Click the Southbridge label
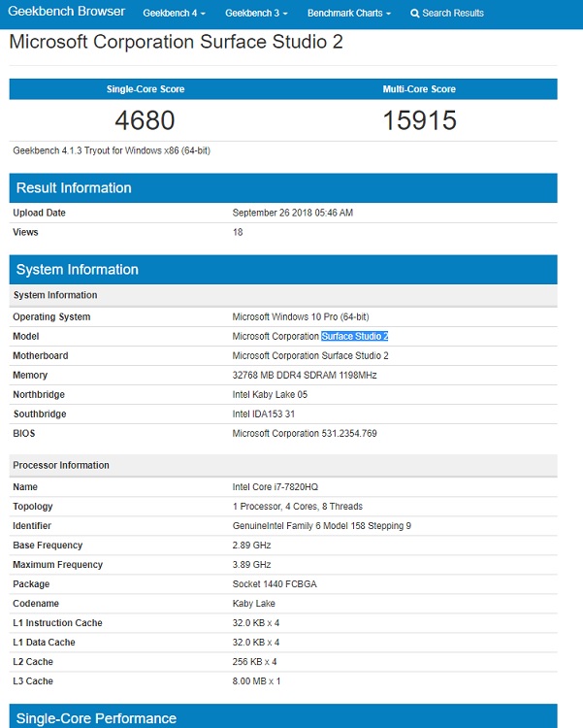Viewport: 583px width, 728px height. [40, 414]
